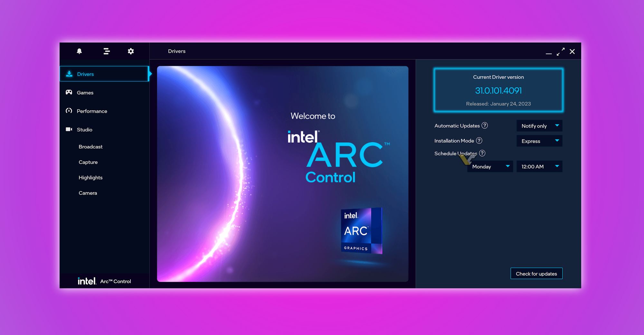Click Check for updates button
644x335 pixels.
tap(536, 273)
